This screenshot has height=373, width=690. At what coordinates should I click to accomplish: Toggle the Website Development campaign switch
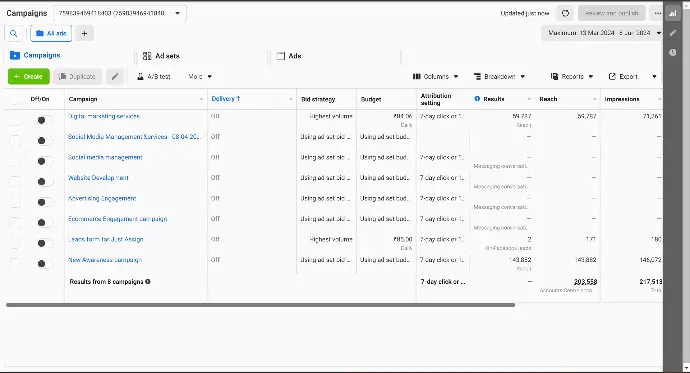[44, 182]
